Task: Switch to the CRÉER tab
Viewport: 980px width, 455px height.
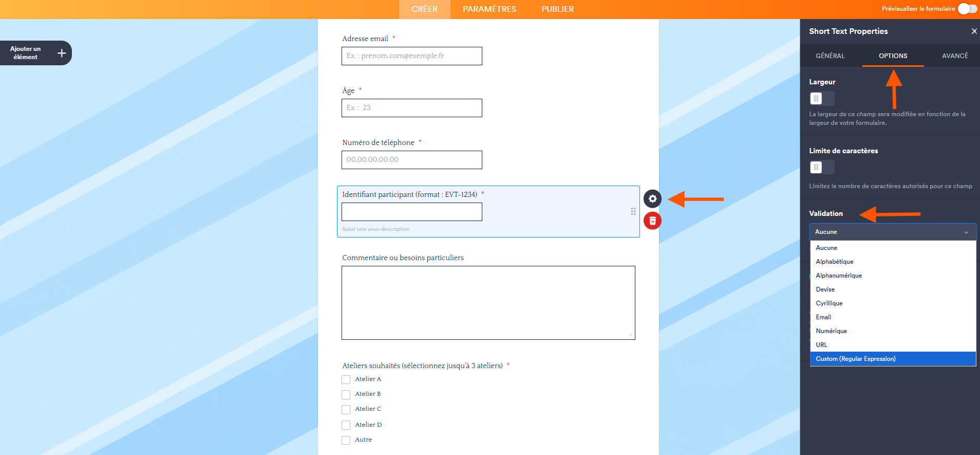Action: click(424, 9)
